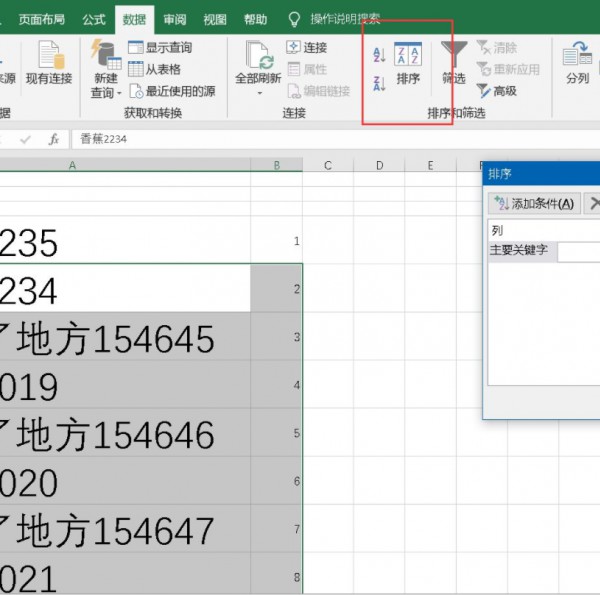Click the Sort A to Z ascending icon
This screenshot has height=595, width=600.
coord(379,55)
